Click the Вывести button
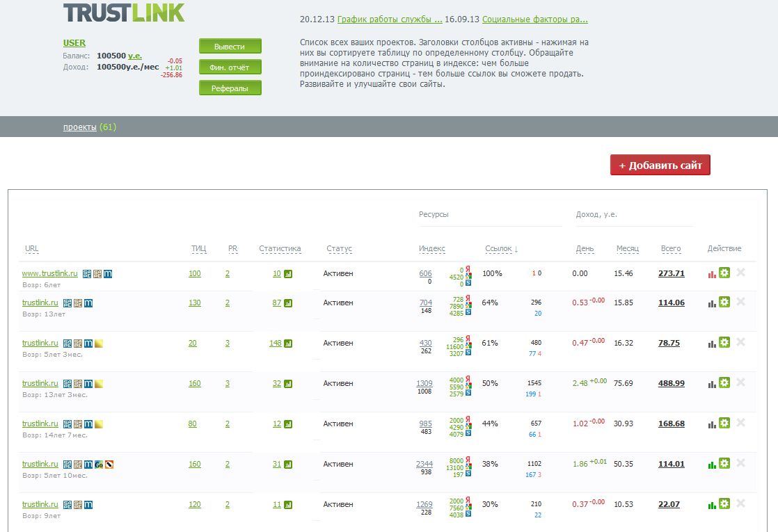The width and height of the screenshot is (778, 532). click(230, 46)
